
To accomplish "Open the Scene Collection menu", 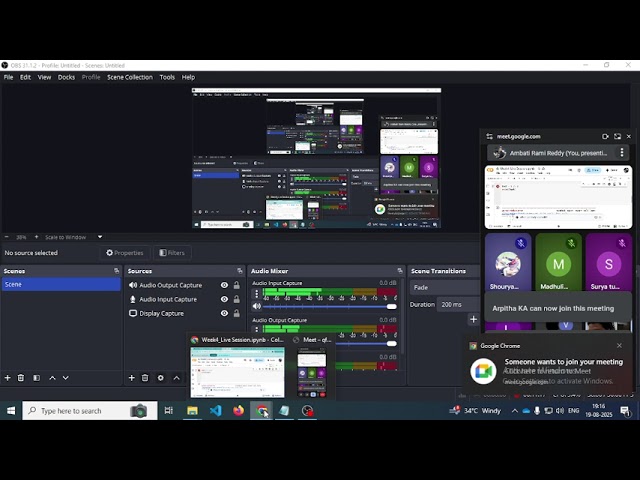I will point(130,77).
